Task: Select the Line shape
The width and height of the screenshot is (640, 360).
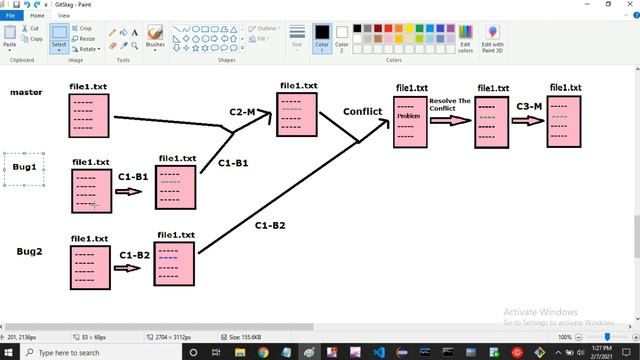Action: 177,29
